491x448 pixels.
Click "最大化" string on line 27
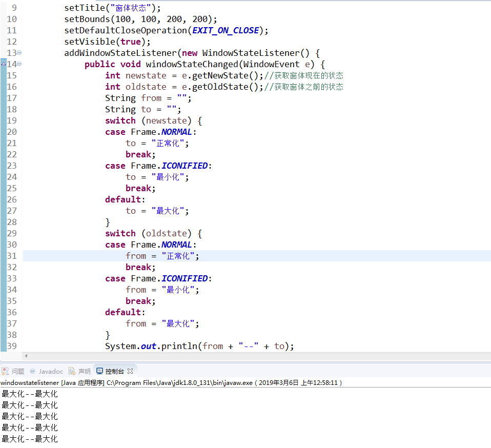pyautogui.click(x=168, y=211)
